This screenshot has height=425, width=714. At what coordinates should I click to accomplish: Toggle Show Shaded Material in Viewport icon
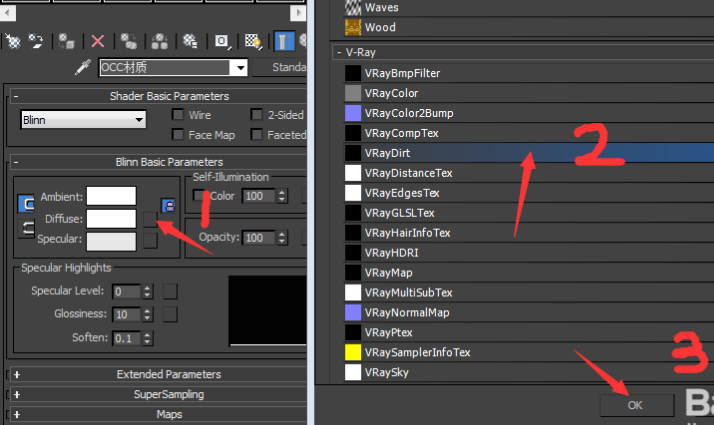tap(253, 41)
